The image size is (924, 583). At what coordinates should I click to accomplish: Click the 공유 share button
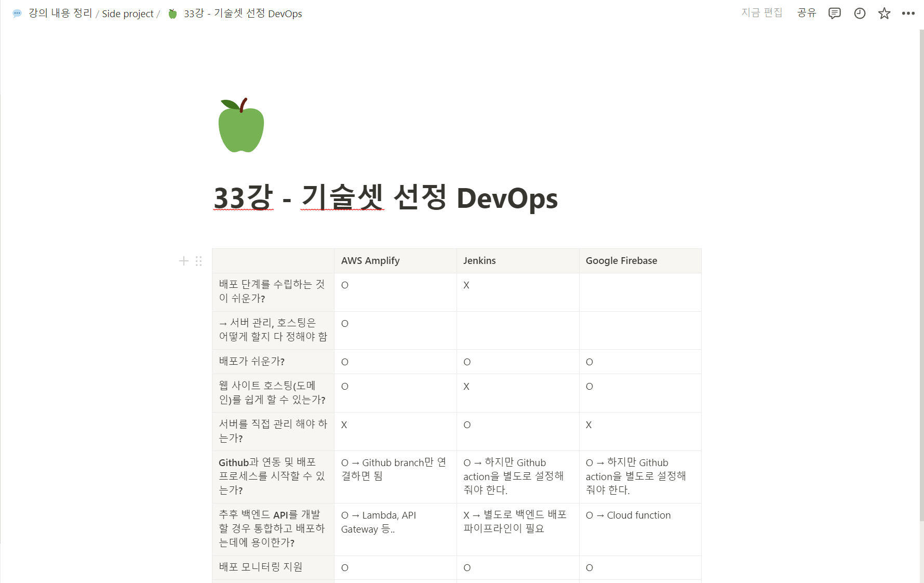807,13
